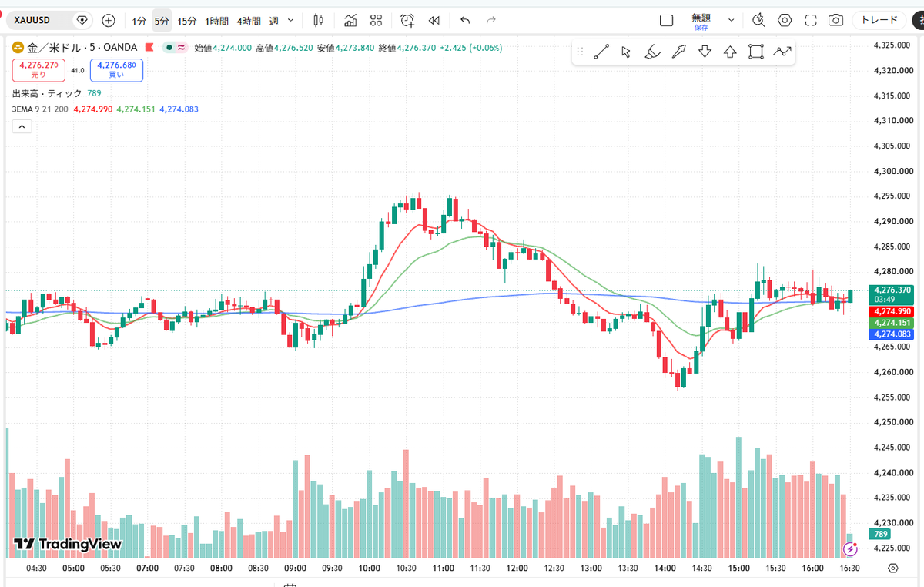The width and height of the screenshot is (924, 587).
Task: Select the rectangle drawing tool
Action: [x=756, y=52]
